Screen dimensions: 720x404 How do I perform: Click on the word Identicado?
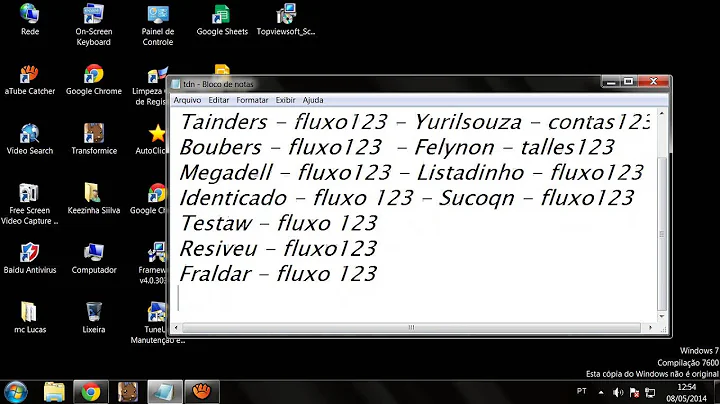233,198
